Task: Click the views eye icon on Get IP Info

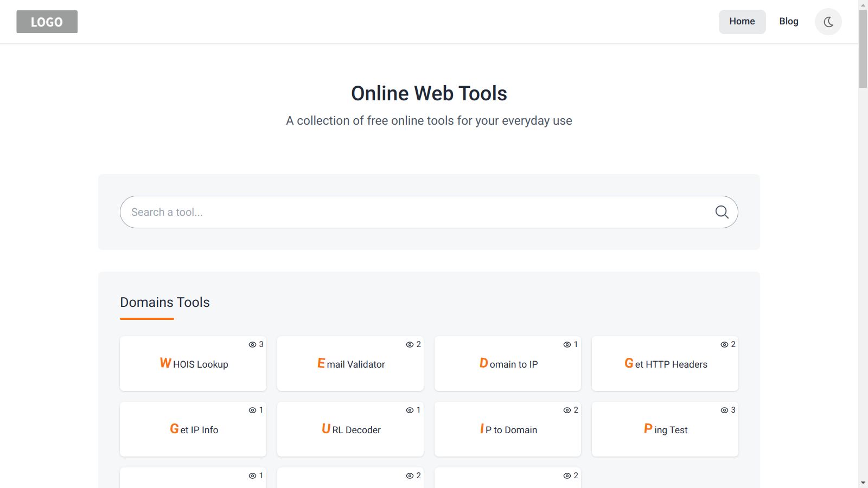Action: click(x=252, y=410)
